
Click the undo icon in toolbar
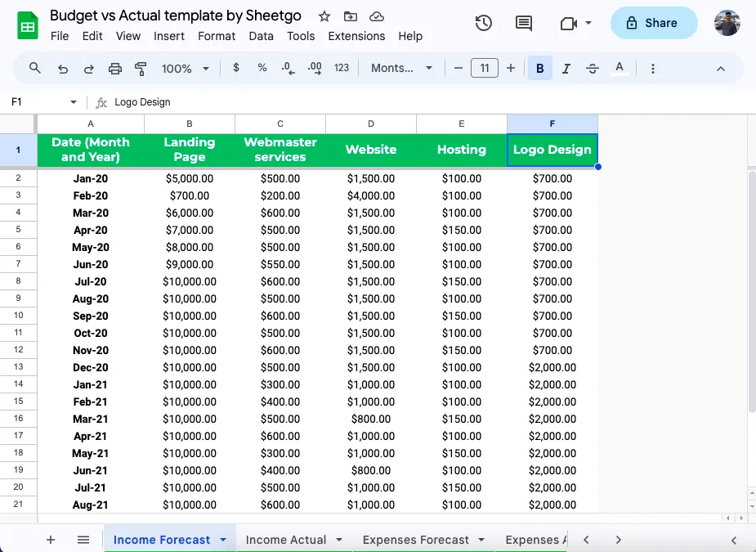pyautogui.click(x=62, y=69)
